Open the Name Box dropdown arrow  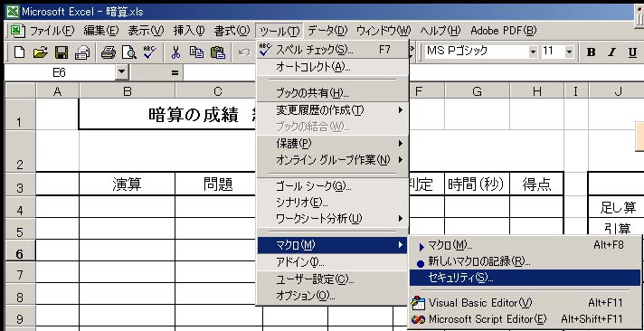coord(121,72)
